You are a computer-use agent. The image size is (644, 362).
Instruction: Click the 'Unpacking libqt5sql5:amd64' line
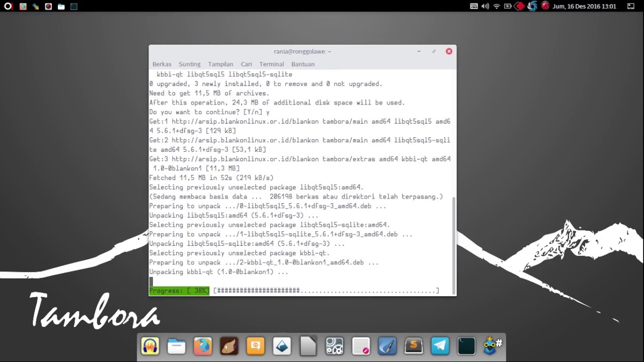(233, 216)
